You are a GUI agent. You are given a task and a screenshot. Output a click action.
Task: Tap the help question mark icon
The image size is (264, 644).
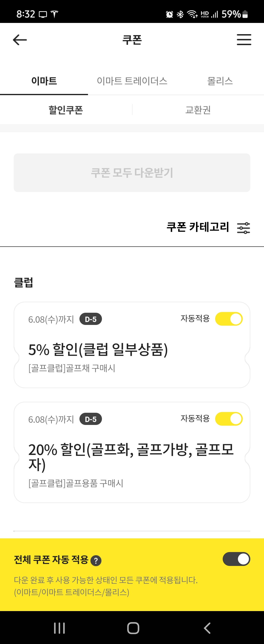[96, 561]
